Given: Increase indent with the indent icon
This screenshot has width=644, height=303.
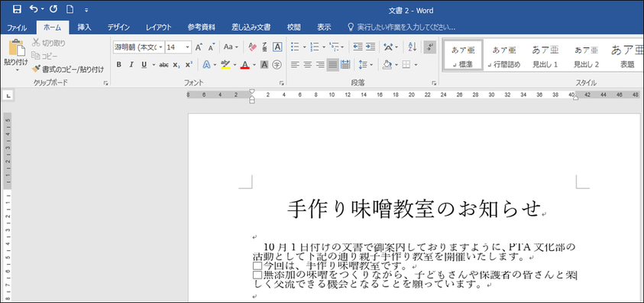Looking at the screenshot, I should click(371, 47).
